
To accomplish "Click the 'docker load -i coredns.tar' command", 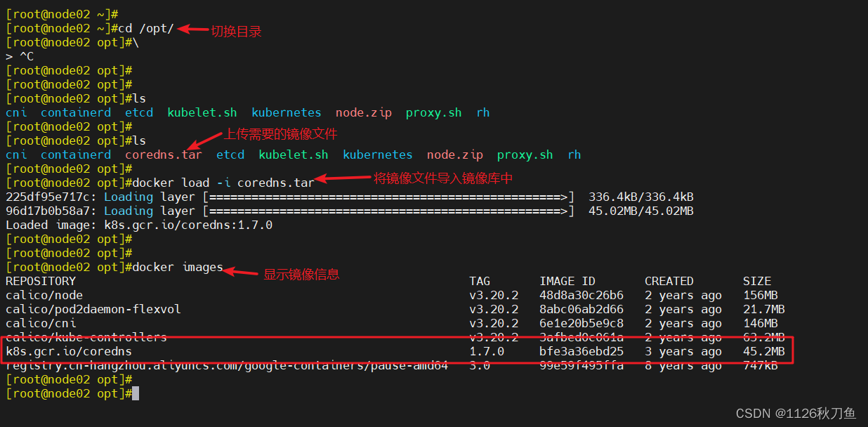I will pyautogui.click(x=223, y=183).
